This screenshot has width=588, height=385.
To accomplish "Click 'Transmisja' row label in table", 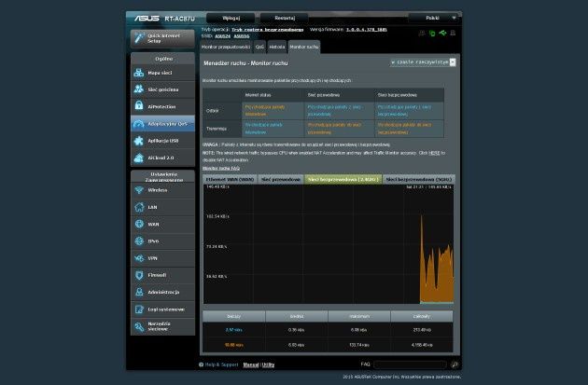I will [217, 129].
